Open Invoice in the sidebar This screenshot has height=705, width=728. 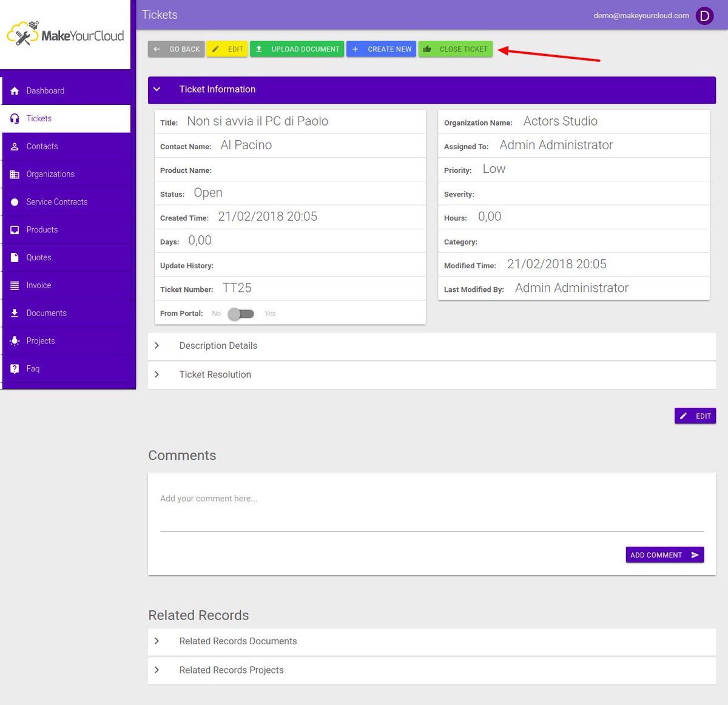67,286
